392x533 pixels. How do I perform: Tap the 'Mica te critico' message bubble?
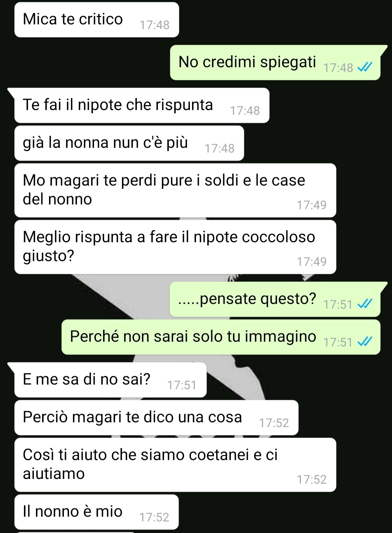[x=97, y=20]
